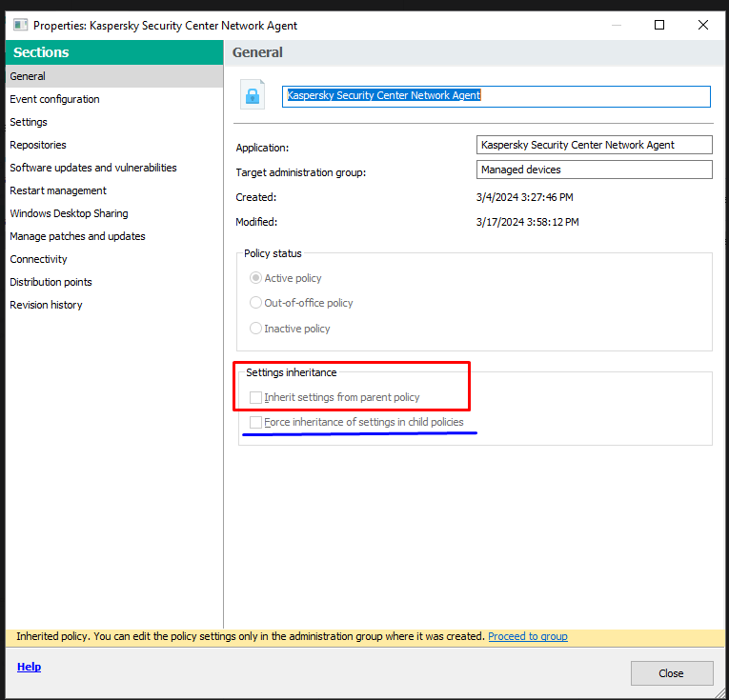Open the Help link
This screenshot has height=700, width=729.
29,667
